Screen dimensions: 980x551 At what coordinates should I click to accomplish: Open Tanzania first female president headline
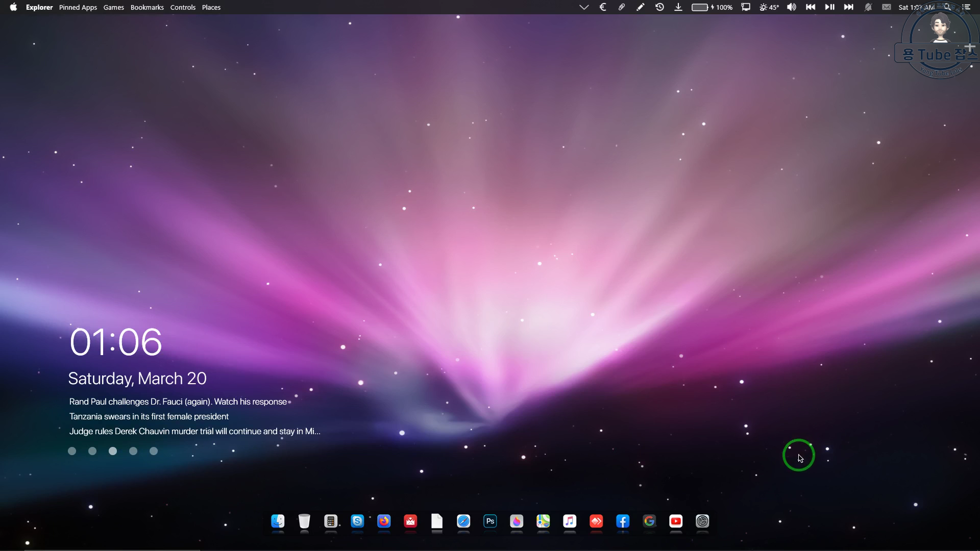coord(149,417)
